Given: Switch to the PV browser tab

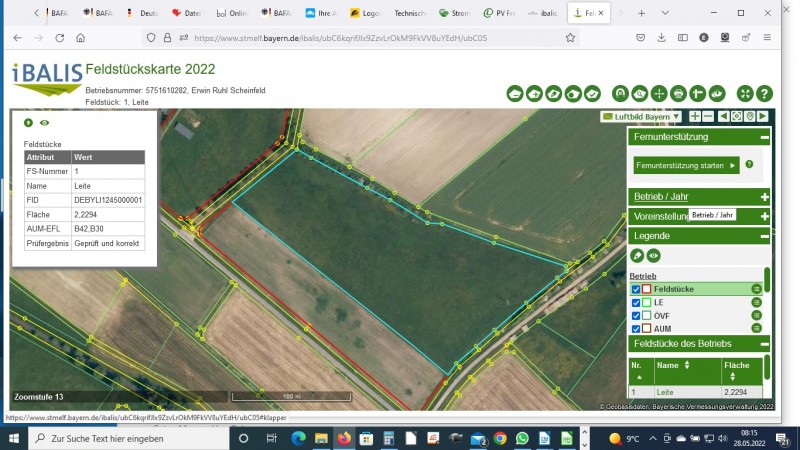Looking at the screenshot, I should 500,13.
